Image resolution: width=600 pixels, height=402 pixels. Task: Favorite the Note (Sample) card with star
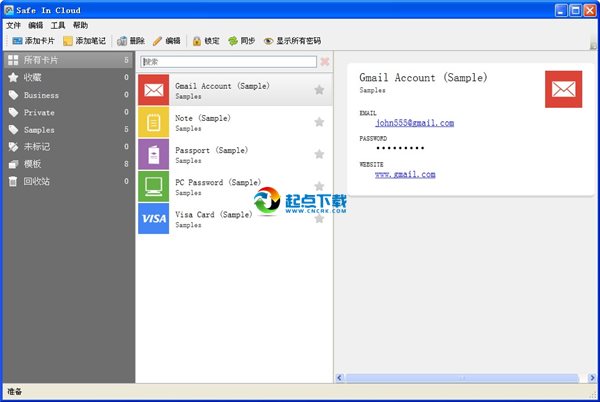(x=319, y=122)
